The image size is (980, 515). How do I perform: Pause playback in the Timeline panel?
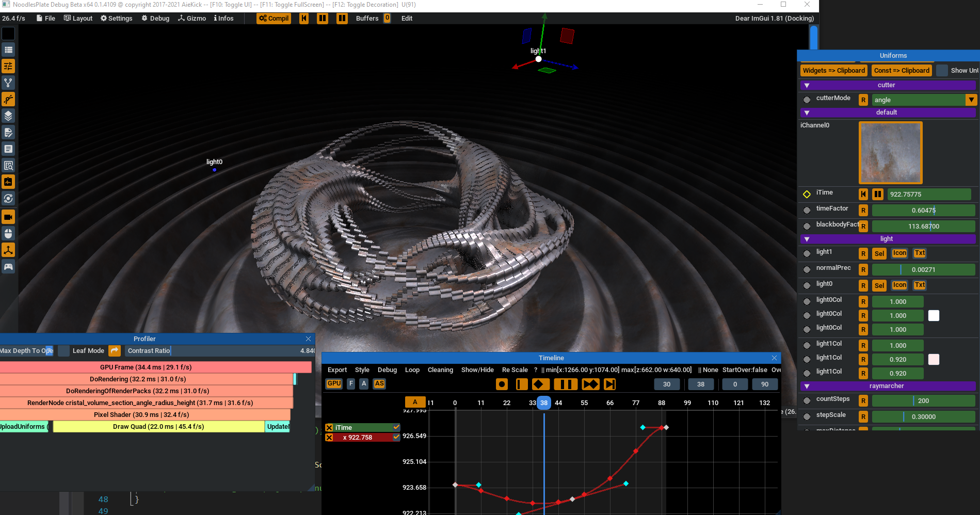pyautogui.click(x=566, y=384)
